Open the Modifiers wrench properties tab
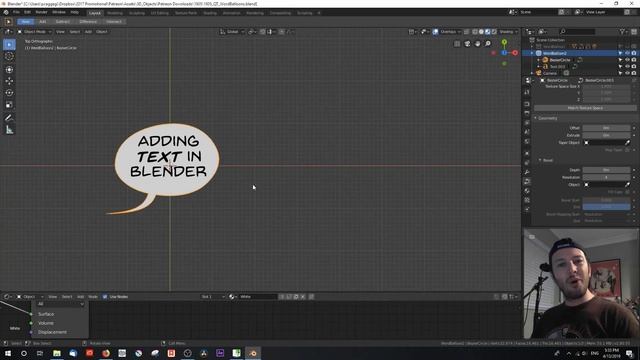Image resolution: width=640 pixels, height=360 pixels. [x=527, y=172]
